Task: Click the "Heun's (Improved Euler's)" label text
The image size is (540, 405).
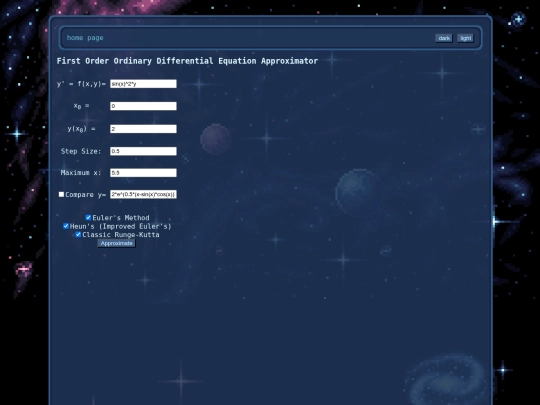Action: click(121, 226)
